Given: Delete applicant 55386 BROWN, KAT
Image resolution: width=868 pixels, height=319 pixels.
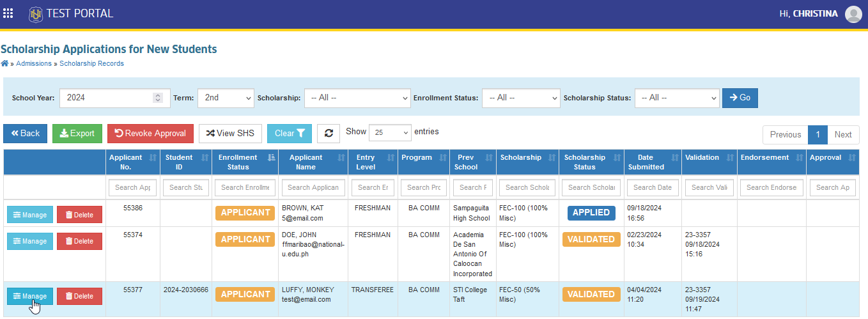Looking at the screenshot, I should pos(79,215).
